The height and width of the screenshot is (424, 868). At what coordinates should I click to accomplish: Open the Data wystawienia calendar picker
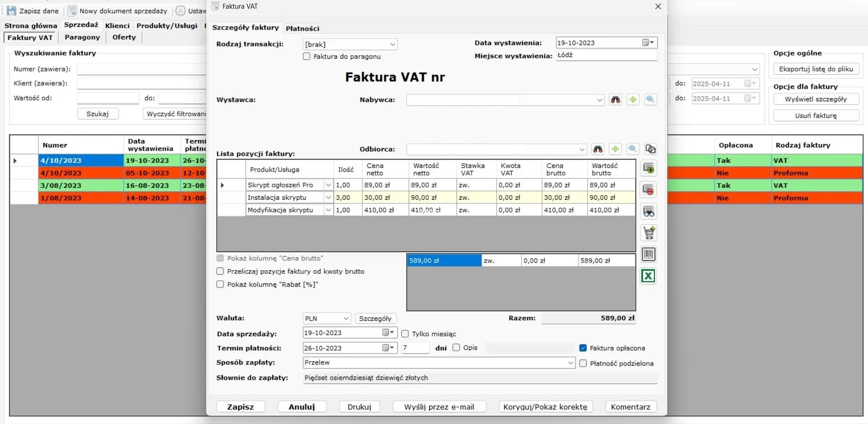pos(648,43)
